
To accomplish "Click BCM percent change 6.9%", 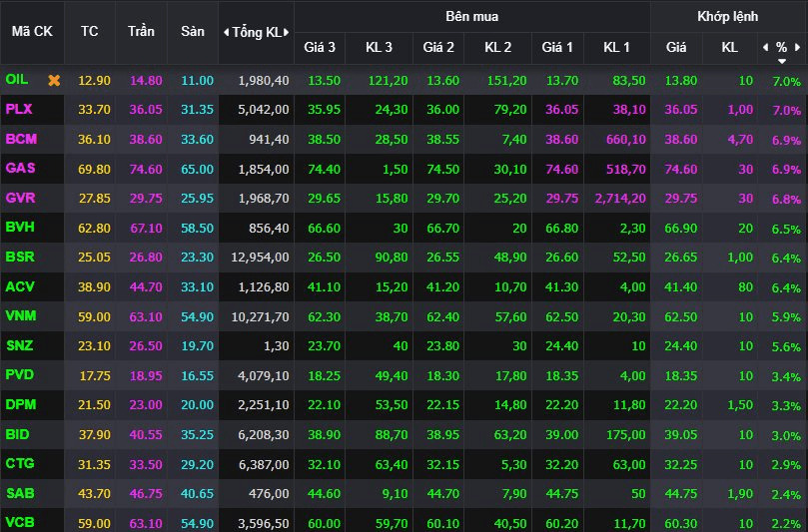I will tap(786, 140).
